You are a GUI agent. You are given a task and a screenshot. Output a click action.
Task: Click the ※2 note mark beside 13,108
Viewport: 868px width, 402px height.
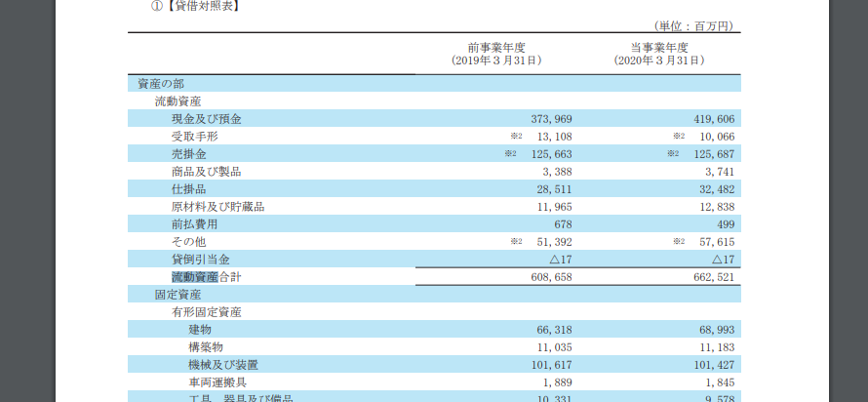coord(517,136)
